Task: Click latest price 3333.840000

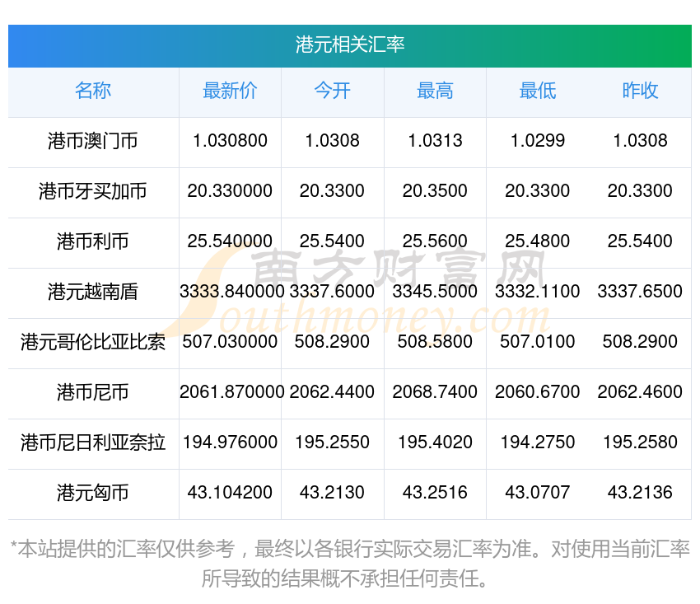Action: click(x=231, y=292)
